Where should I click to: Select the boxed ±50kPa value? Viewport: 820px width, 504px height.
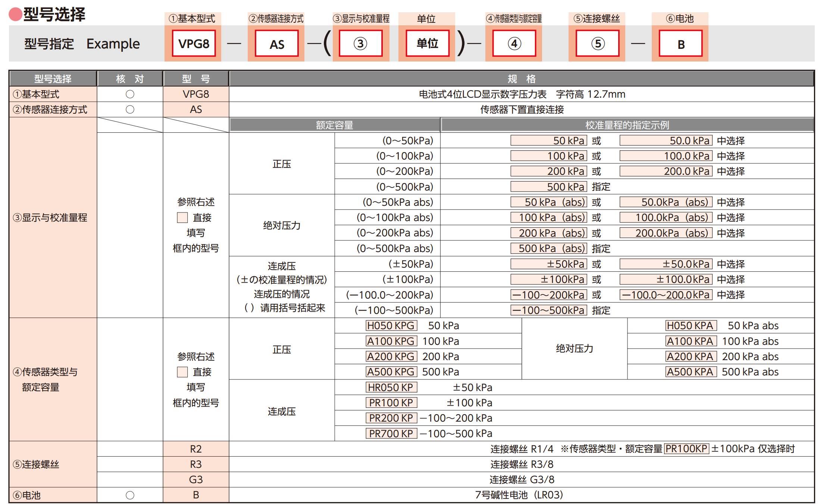[x=549, y=264]
